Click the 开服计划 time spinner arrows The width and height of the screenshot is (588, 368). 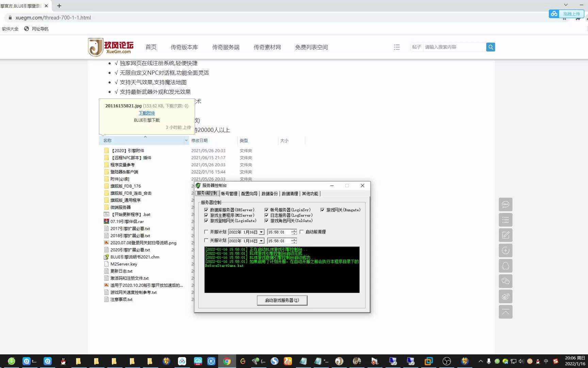tap(294, 232)
